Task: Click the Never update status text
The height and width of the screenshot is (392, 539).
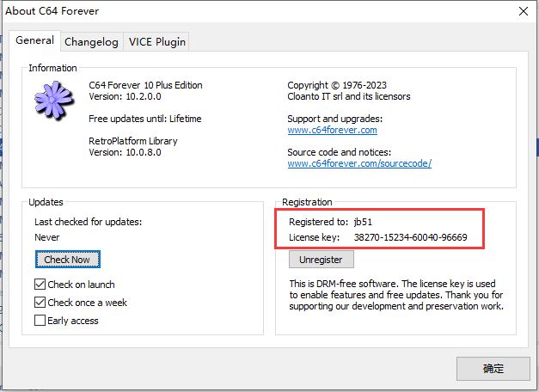Action: (47, 237)
